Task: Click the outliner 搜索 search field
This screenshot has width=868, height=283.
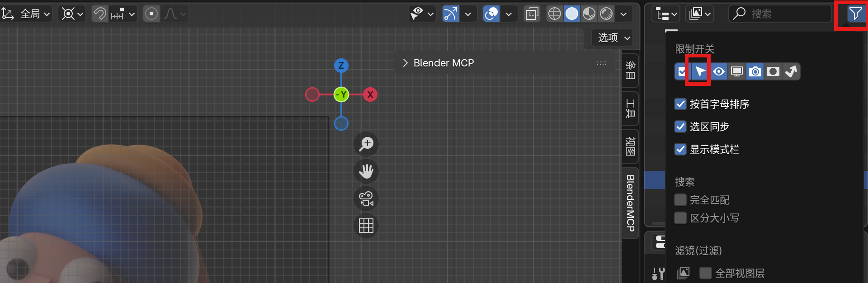Action: 780,14
